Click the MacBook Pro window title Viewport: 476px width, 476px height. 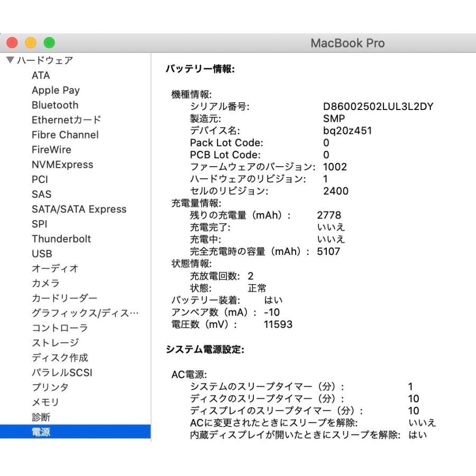(x=347, y=43)
